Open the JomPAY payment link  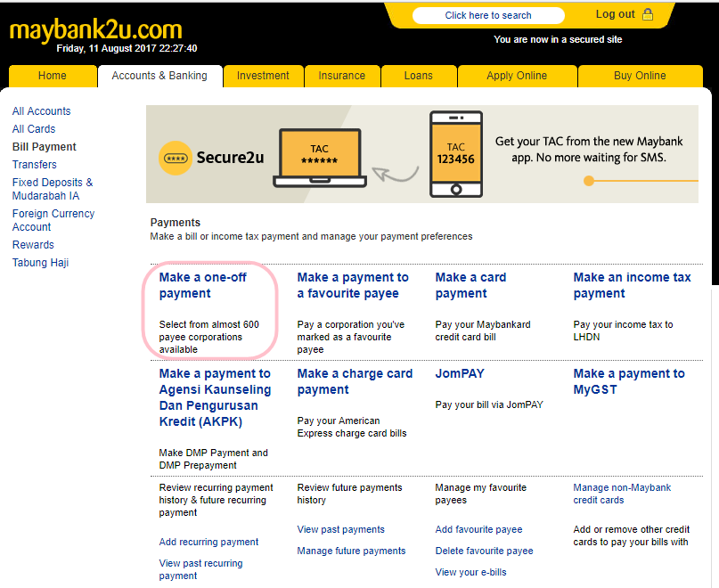click(460, 373)
